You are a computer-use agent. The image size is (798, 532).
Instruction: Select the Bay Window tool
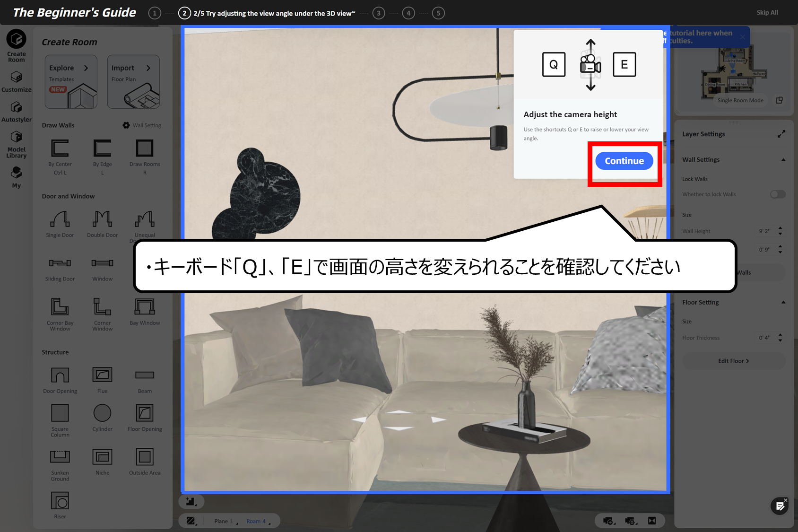(x=145, y=312)
